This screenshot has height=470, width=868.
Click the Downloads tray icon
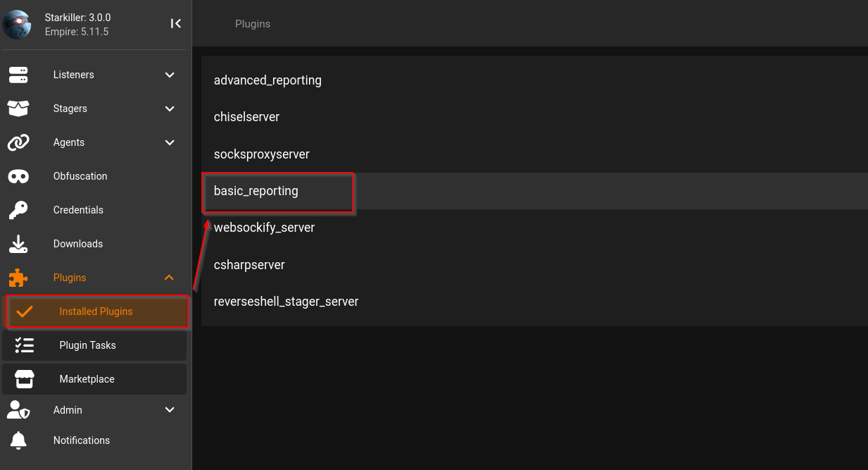pos(18,244)
